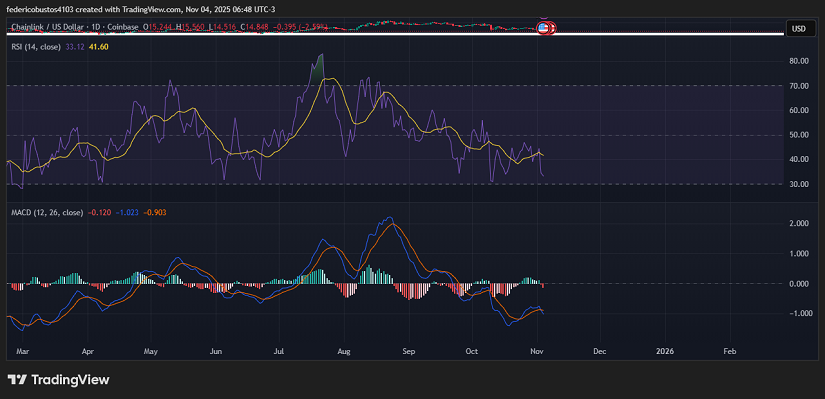Click the close price C14.848 value
The height and width of the screenshot is (399, 825).
point(254,26)
